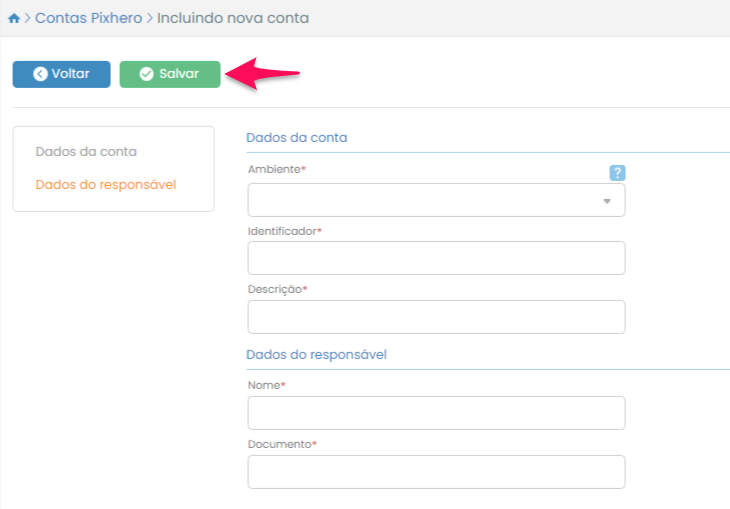Focus the Identificador text field

click(435, 258)
